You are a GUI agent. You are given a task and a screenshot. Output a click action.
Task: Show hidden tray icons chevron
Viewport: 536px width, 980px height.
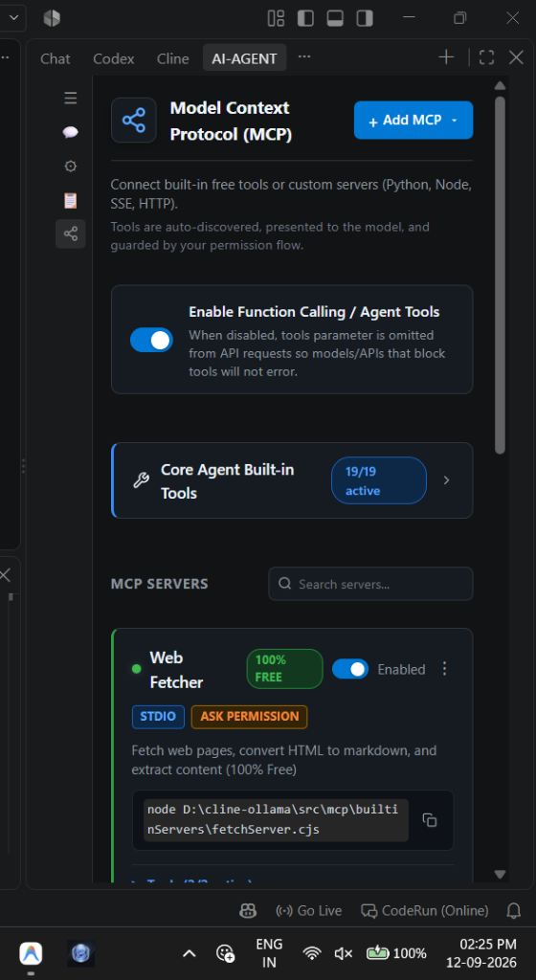click(190, 953)
